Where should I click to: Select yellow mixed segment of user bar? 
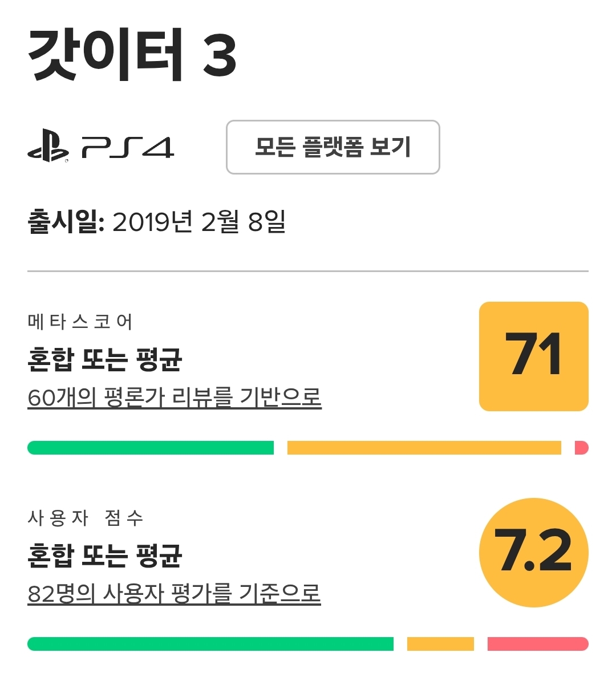pyautogui.click(x=440, y=644)
